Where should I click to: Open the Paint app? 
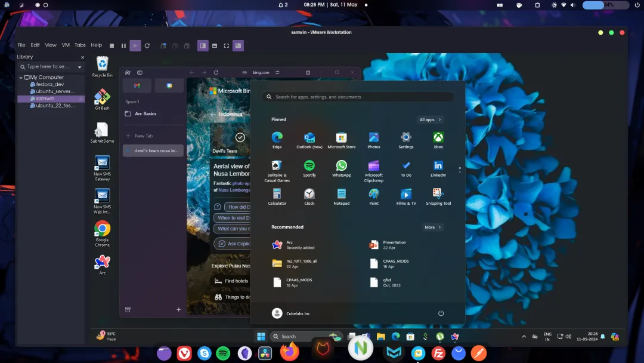pos(374,196)
